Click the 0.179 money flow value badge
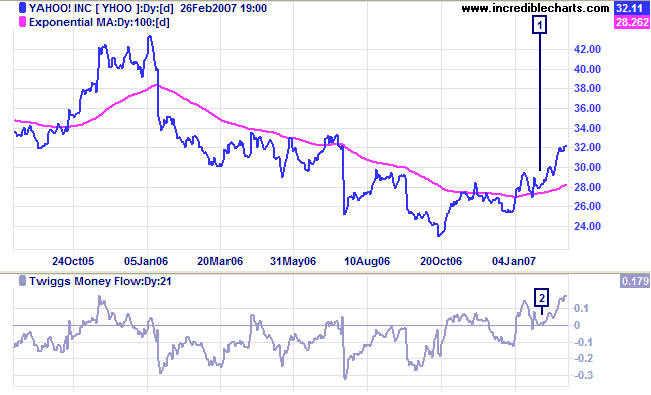651x395 pixels. click(x=635, y=281)
